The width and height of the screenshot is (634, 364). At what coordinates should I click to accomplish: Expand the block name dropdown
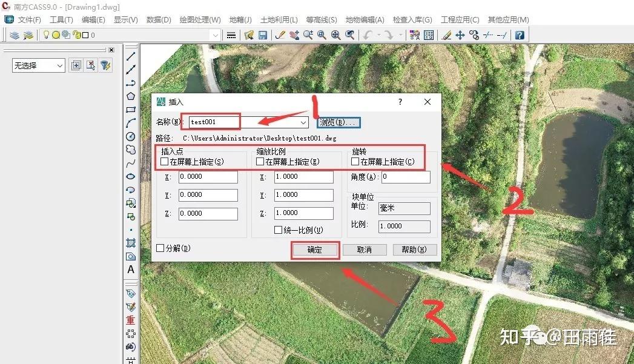tap(303, 122)
